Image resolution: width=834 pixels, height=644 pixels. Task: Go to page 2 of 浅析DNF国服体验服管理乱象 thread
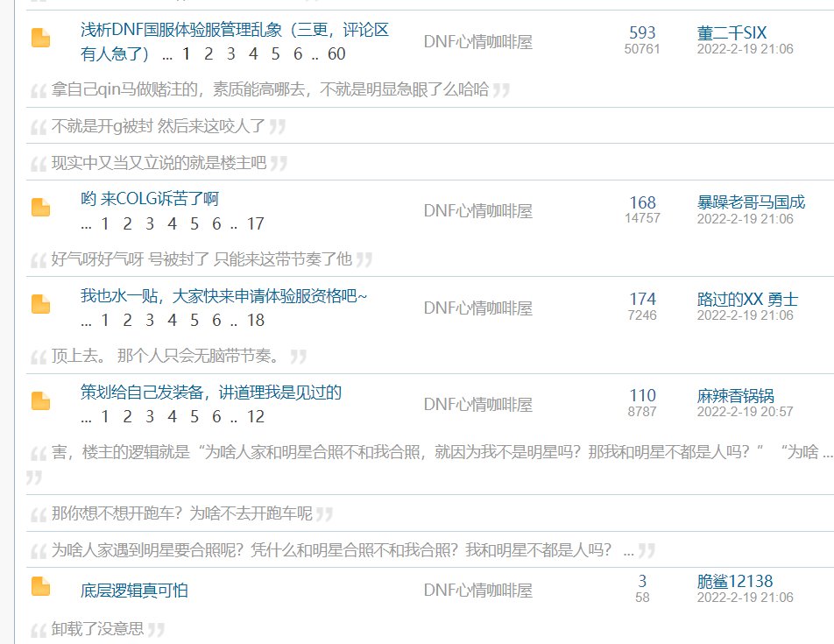pyautogui.click(x=208, y=53)
